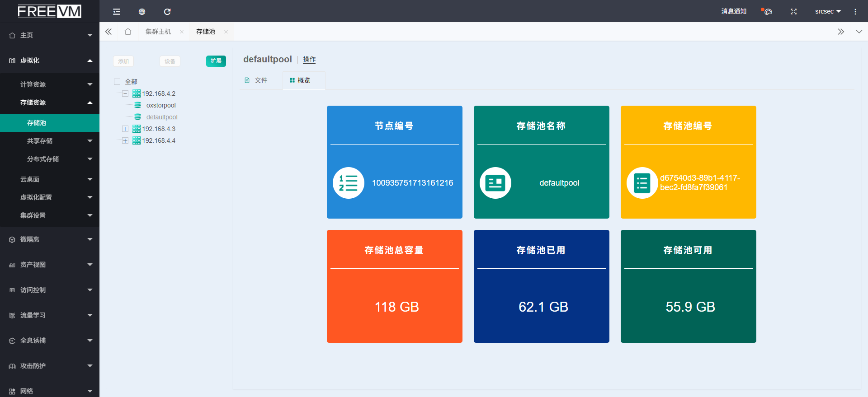
Task: Select oxstorpool in the storage tree
Action: (160, 105)
